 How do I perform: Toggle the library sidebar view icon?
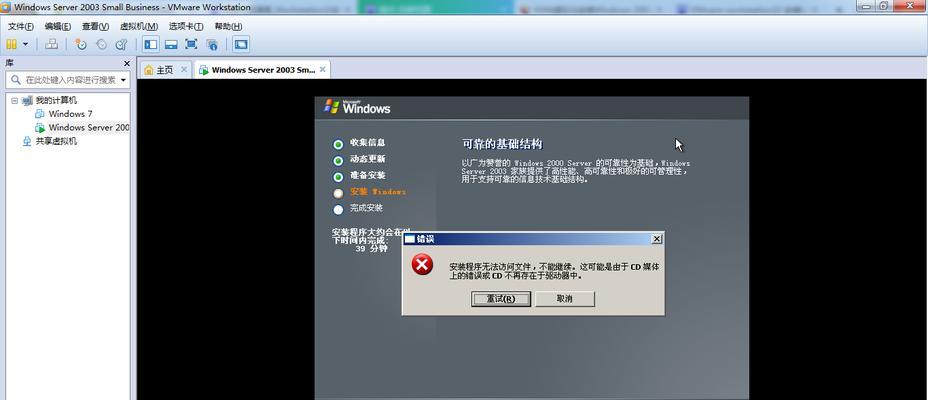pos(151,44)
